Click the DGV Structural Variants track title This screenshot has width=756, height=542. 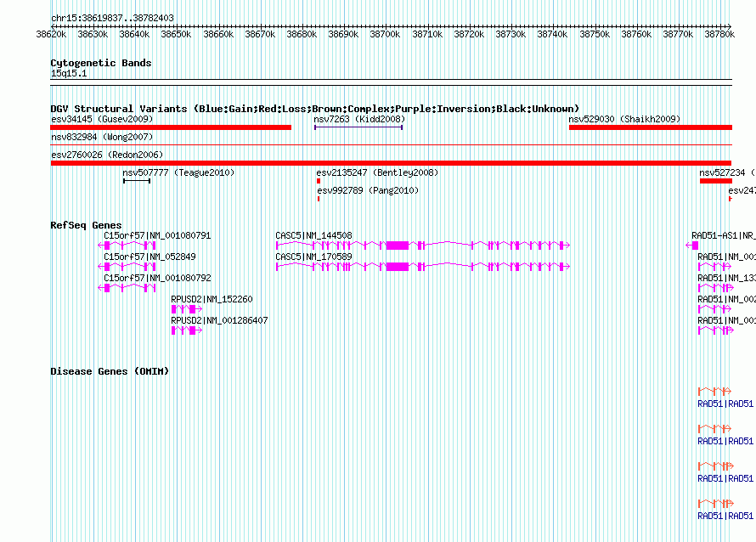315,109
